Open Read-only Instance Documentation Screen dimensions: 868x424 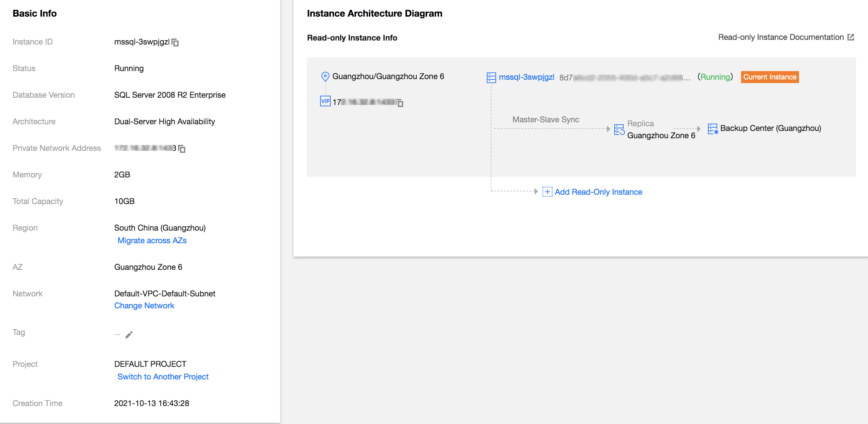pyautogui.click(x=780, y=38)
